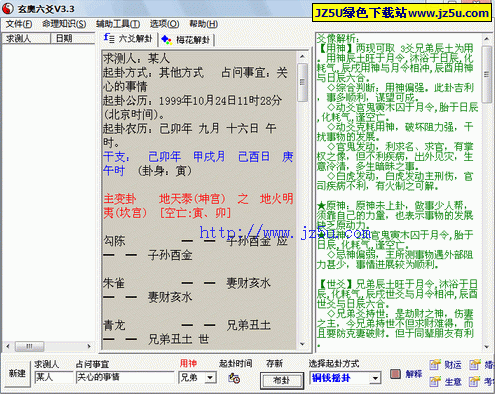The width and height of the screenshot is (495, 394).
Task: Click the button below 存新 label
Action: 282,380
